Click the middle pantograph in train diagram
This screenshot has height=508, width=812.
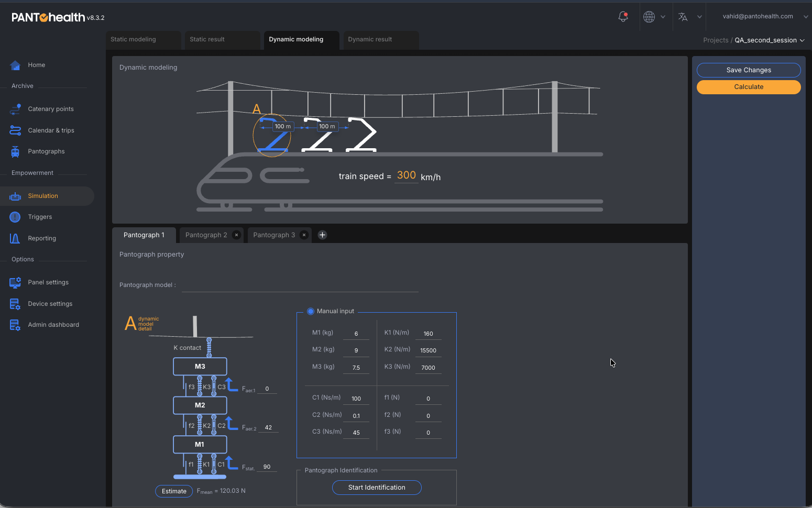click(317, 135)
